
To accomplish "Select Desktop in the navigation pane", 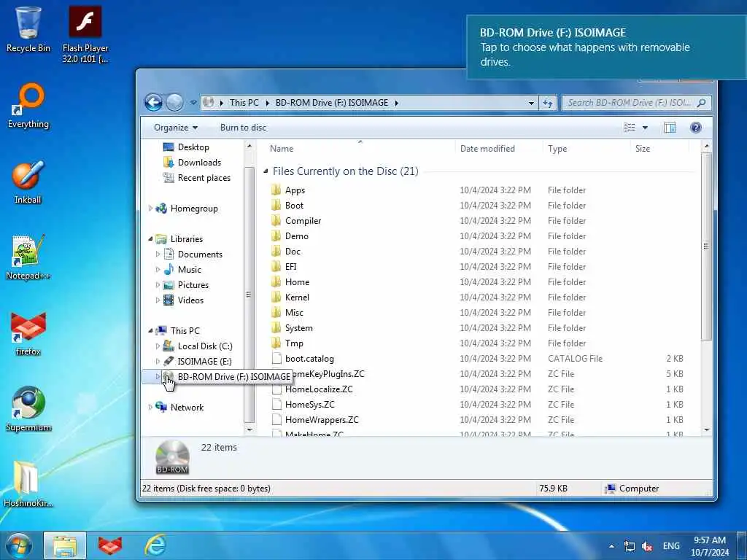I will click(193, 147).
